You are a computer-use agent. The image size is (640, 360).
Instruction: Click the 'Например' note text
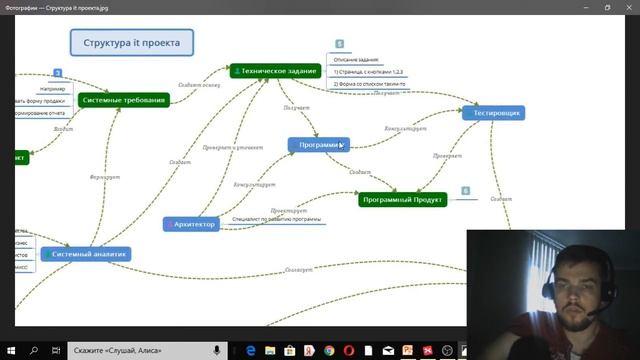click(x=52, y=89)
